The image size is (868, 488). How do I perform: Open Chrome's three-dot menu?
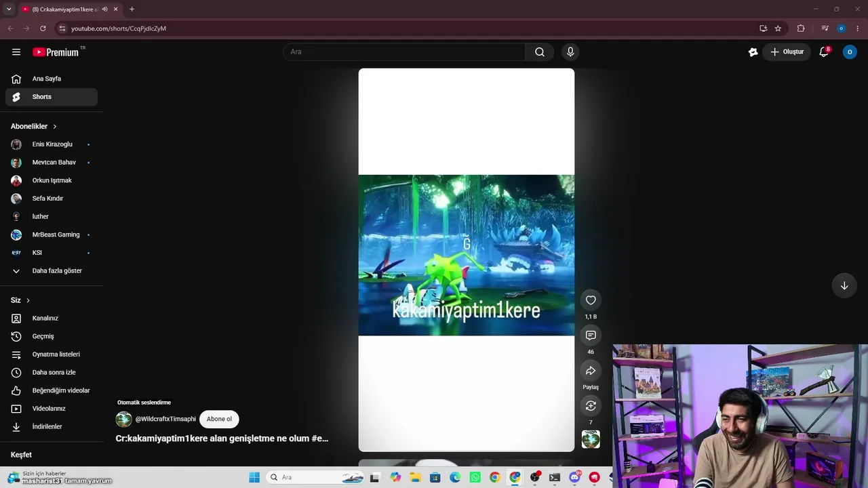click(x=858, y=28)
